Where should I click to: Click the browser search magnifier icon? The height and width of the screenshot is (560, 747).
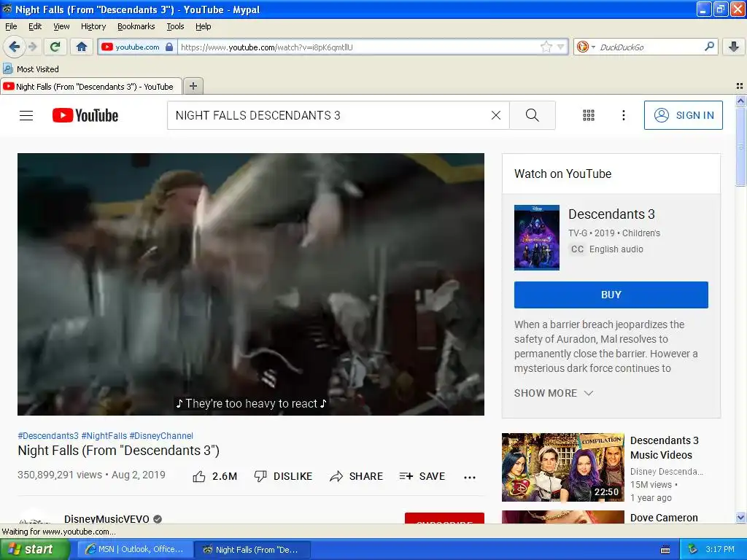(x=709, y=47)
